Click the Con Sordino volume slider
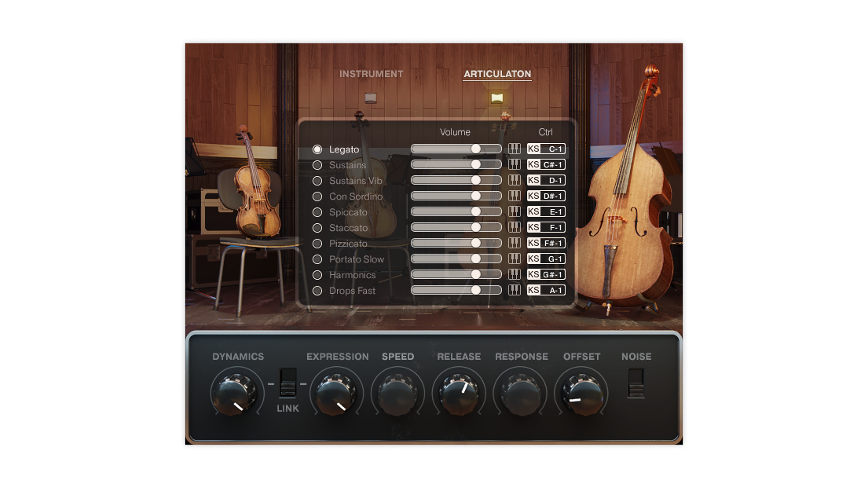868x488 pixels. point(456,196)
